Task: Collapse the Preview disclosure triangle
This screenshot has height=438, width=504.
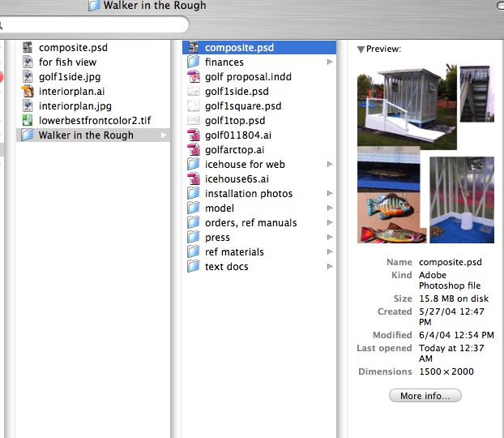Action: (361, 49)
